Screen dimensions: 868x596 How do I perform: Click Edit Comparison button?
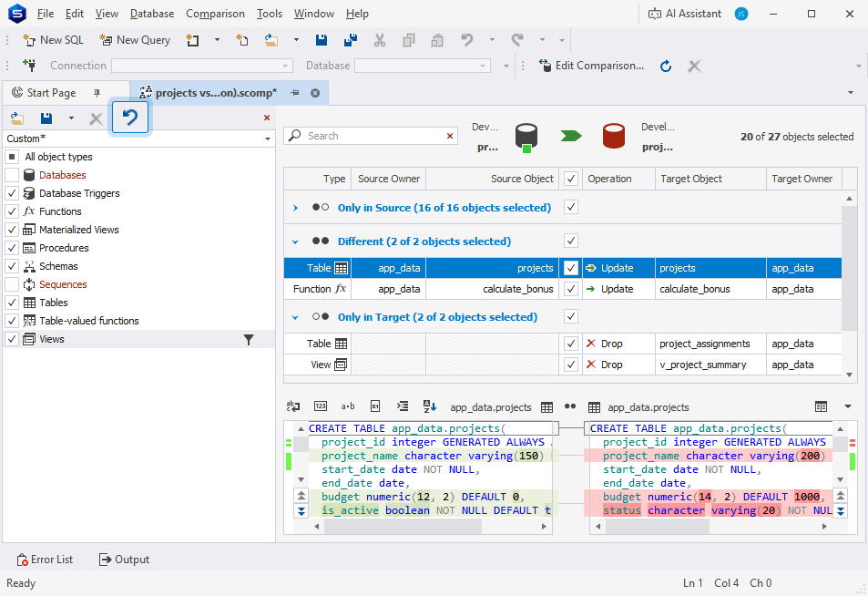click(x=591, y=66)
